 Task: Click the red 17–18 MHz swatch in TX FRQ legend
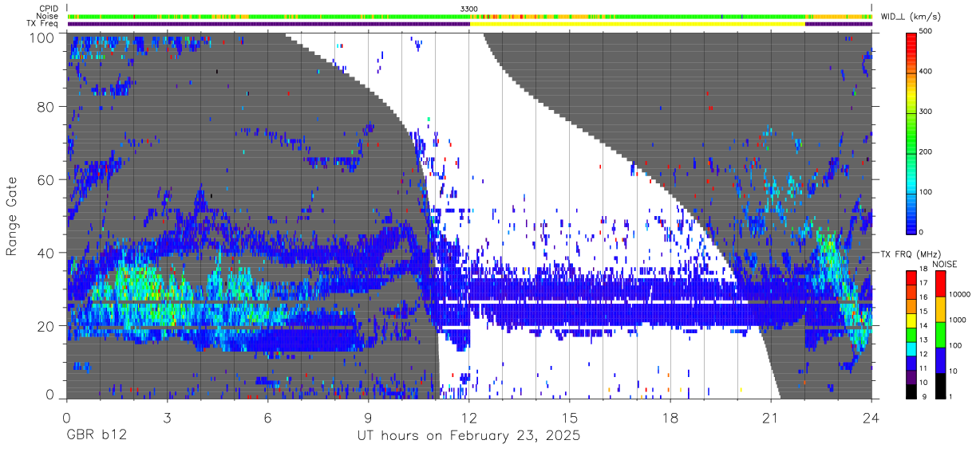[911, 277]
